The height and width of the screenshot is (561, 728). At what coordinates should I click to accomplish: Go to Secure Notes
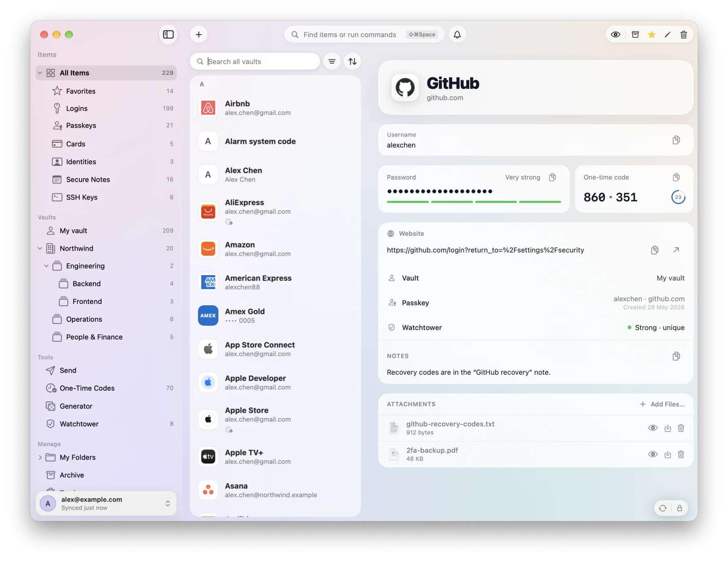pos(106,179)
